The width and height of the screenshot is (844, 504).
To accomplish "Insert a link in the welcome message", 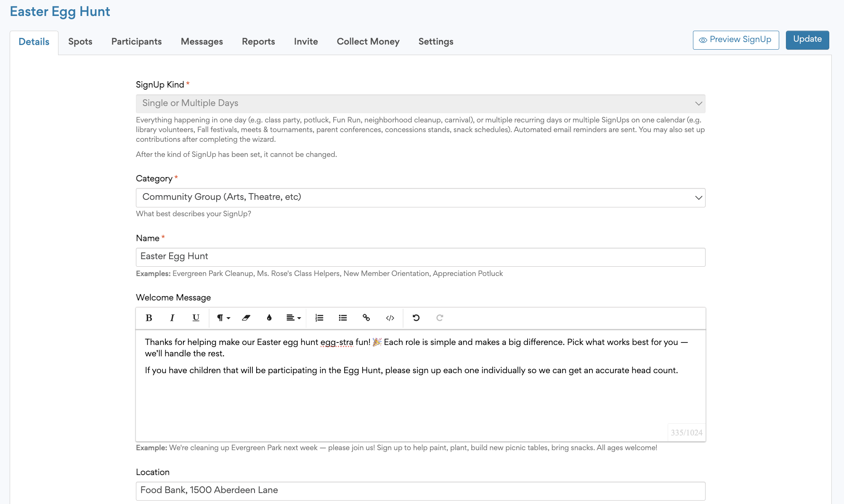I will point(366,318).
